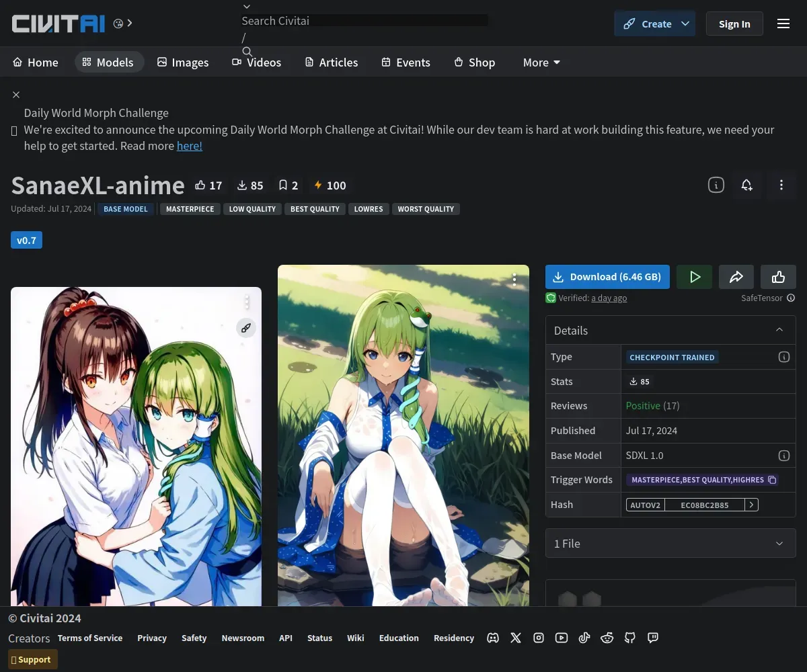This screenshot has width=807, height=672.
Task: Open the girl sitting on grass image
Action: [x=403, y=435]
